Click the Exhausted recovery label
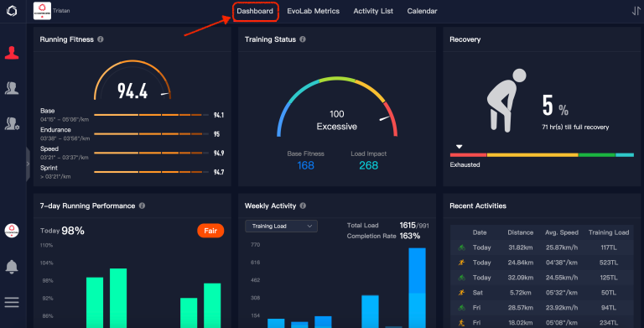The image size is (644, 328). click(x=465, y=164)
